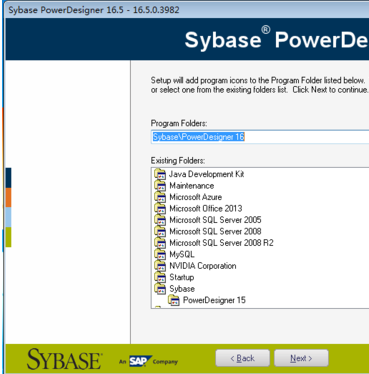This screenshot has height=374, width=369.
Task: Go to the previous setup step with Back
Action: coord(243,358)
